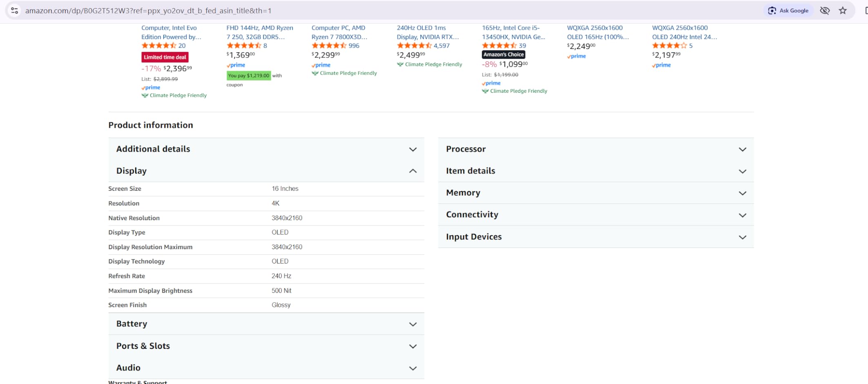Expand the Processor section

596,149
